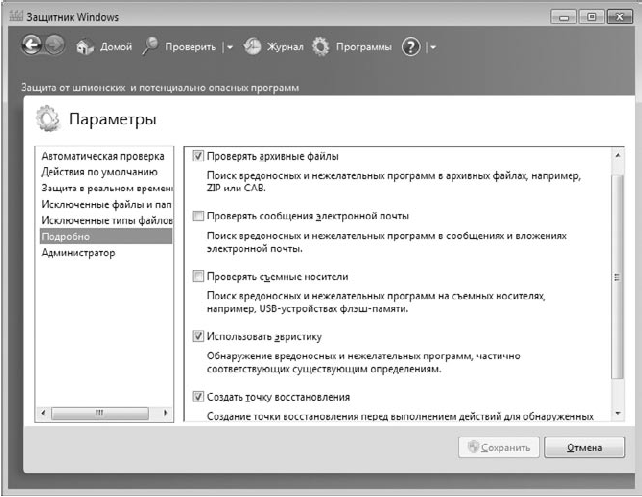Image resolution: width=642 pixels, height=497 pixels.
Task: Select Исключенные файлы и папки item
Action: point(106,204)
